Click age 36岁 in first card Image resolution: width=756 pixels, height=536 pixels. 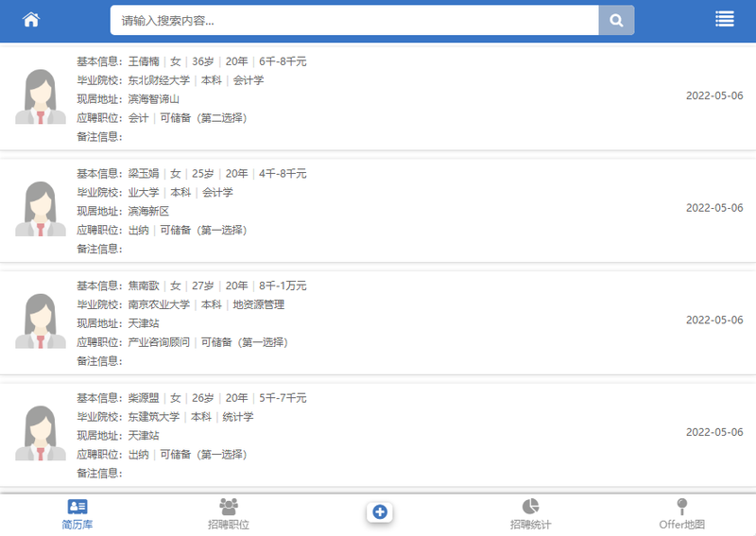point(202,61)
